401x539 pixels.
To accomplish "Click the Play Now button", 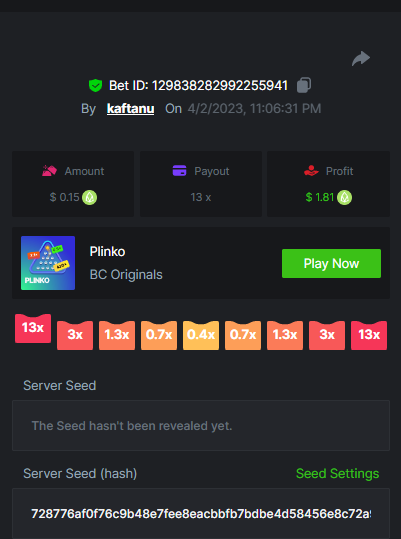I will pos(331,263).
